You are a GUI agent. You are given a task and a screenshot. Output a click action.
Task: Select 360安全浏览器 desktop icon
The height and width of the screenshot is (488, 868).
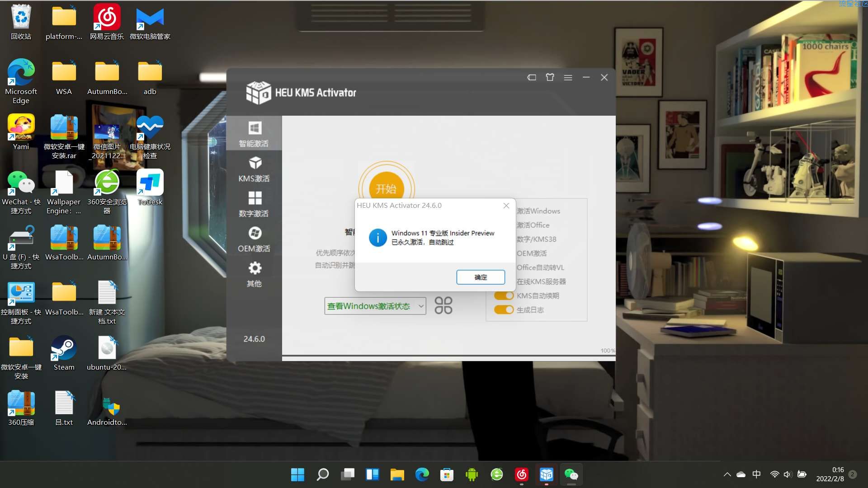(x=107, y=192)
